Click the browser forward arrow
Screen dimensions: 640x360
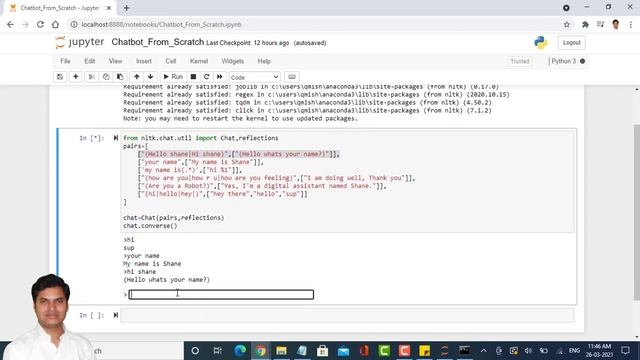(x=25, y=24)
